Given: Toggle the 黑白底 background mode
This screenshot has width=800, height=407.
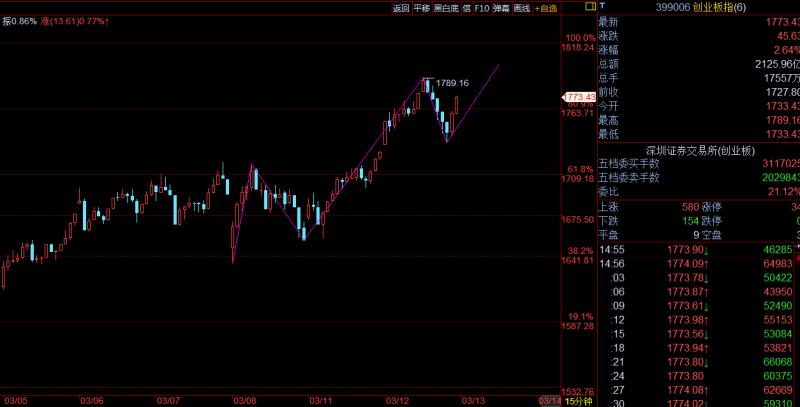Looking at the screenshot, I should pyautogui.click(x=446, y=8).
